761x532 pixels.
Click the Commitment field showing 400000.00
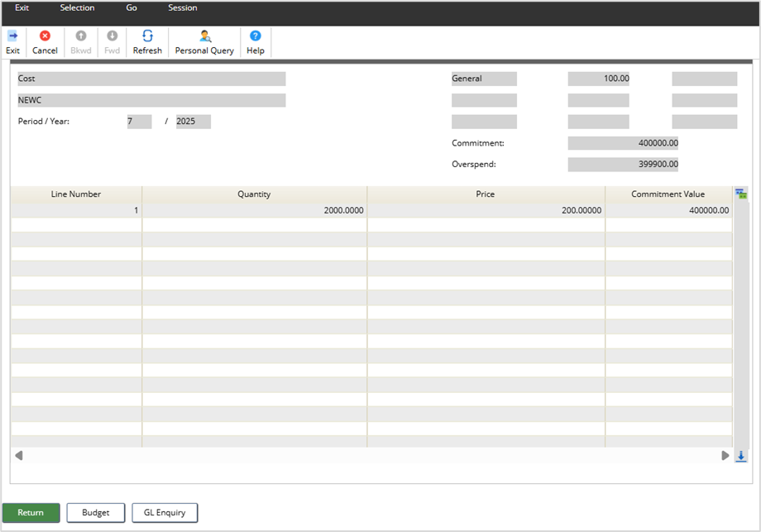point(623,143)
